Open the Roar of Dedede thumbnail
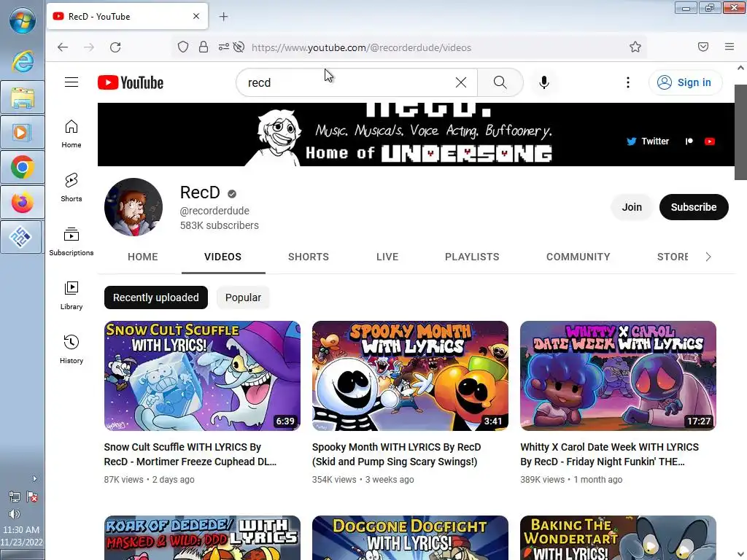747x560 pixels. coord(202,537)
